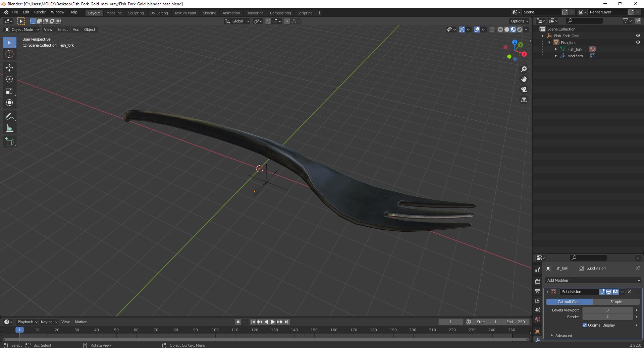The image size is (644, 348).
Task: Click the zoom viewport magnifier icon
Action: 524,69
